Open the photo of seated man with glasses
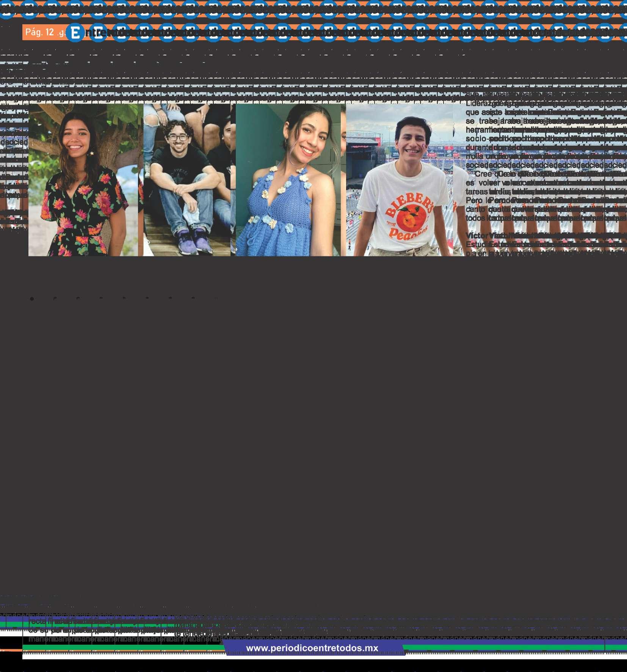 pyautogui.click(x=187, y=180)
